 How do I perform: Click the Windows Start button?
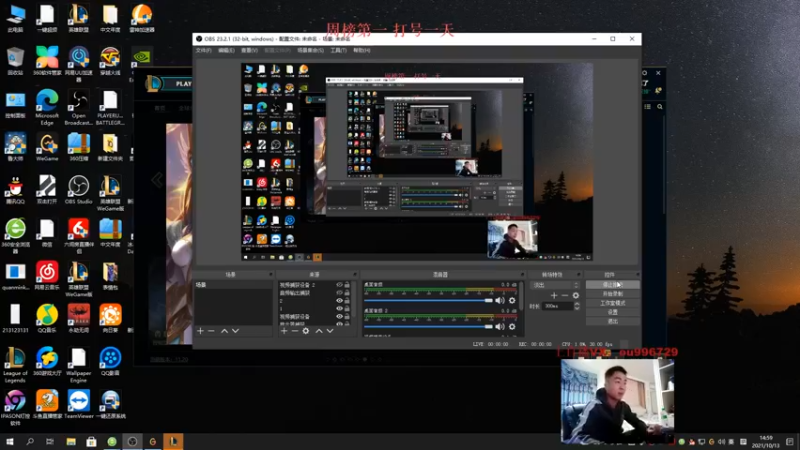[x=10, y=441]
